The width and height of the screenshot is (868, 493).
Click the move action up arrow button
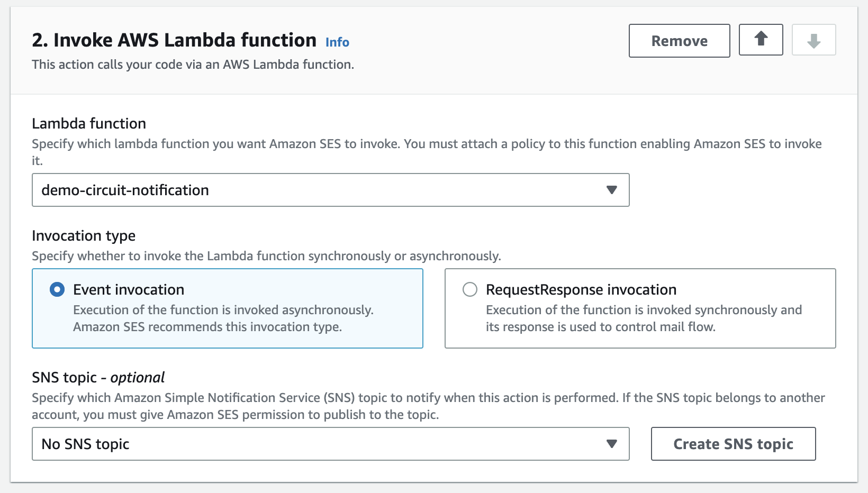(x=761, y=40)
